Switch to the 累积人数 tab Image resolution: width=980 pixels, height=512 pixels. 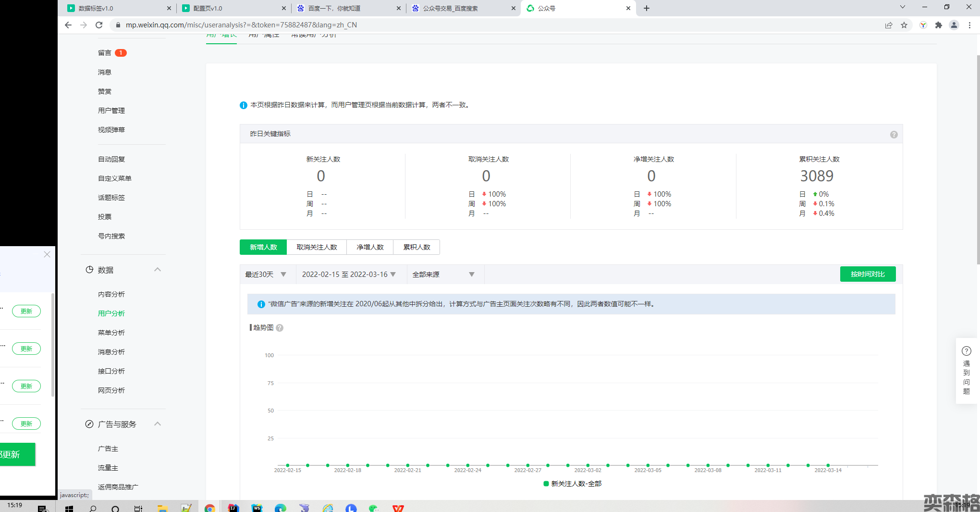pyautogui.click(x=416, y=247)
